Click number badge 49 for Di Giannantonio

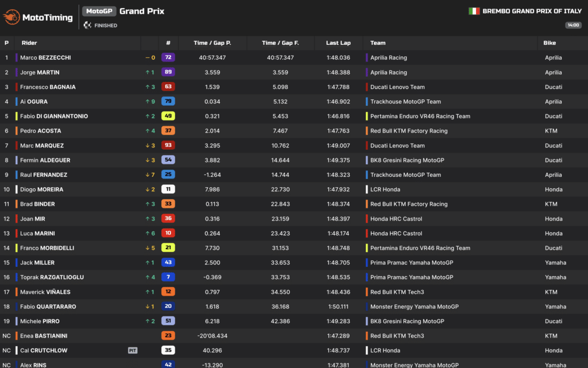pyautogui.click(x=168, y=116)
